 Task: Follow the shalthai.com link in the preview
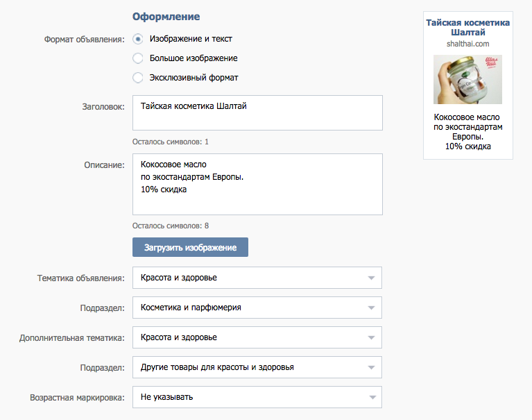468,44
